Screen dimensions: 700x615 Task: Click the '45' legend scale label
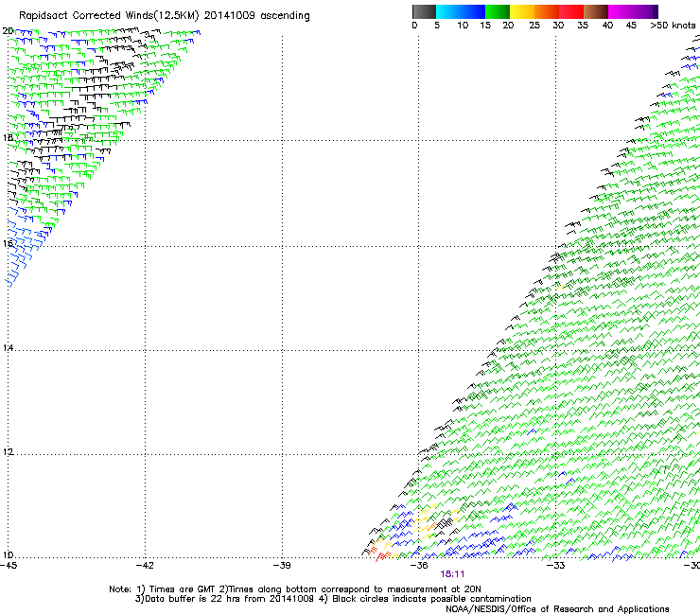(631, 26)
